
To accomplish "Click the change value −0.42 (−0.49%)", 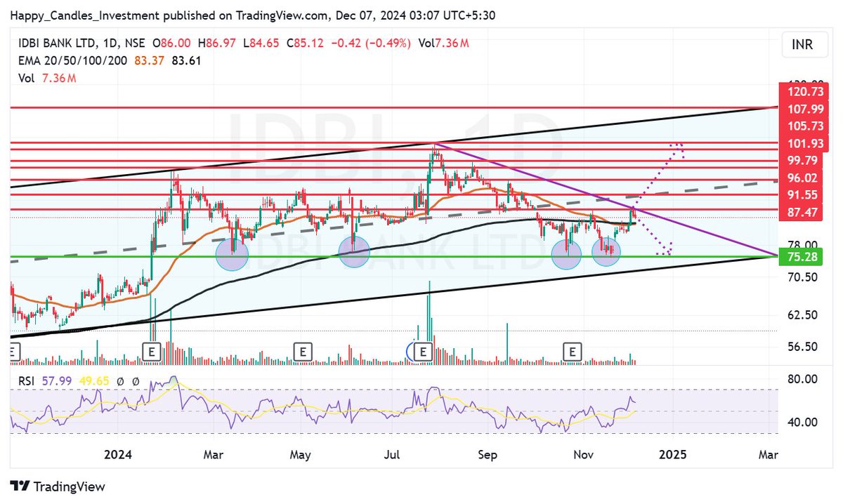I will point(370,44).
